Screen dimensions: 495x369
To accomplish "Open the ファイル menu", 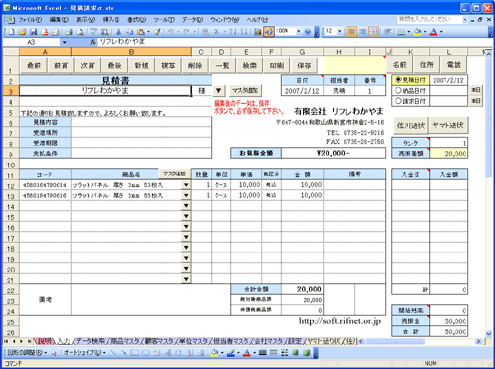I will pyautogui.click(x=30, y=20).
